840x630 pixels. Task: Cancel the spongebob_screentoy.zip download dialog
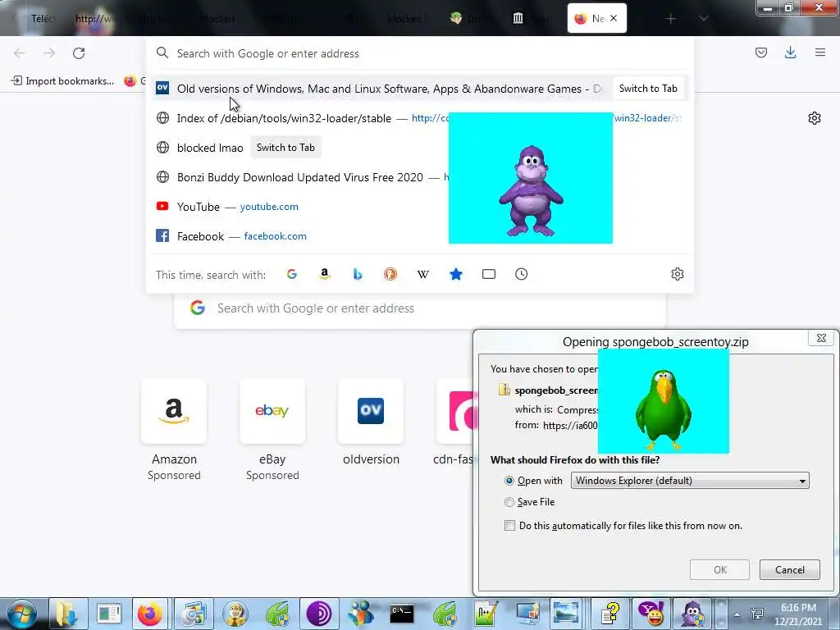[790, 569]
